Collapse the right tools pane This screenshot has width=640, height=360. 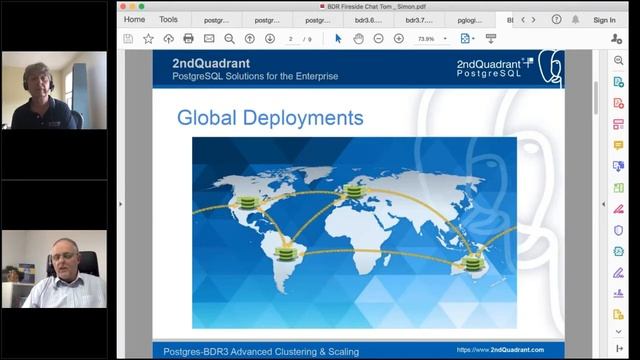(619, 348)
